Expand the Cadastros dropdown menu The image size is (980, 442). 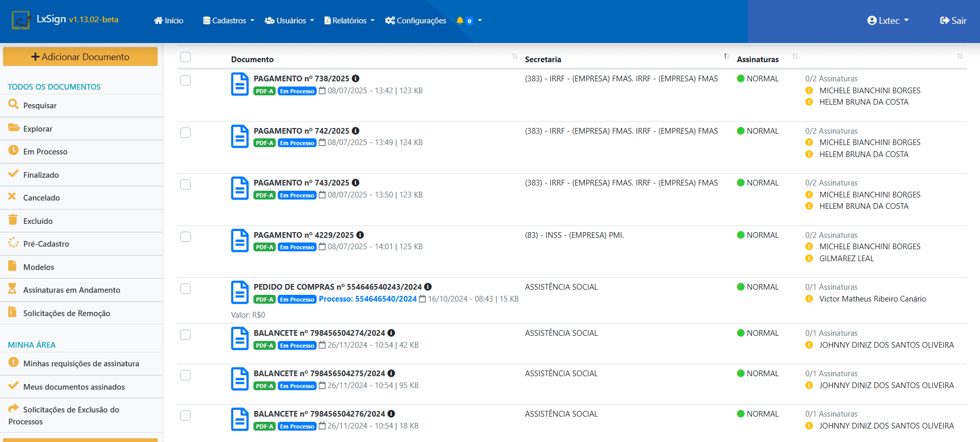229,21
